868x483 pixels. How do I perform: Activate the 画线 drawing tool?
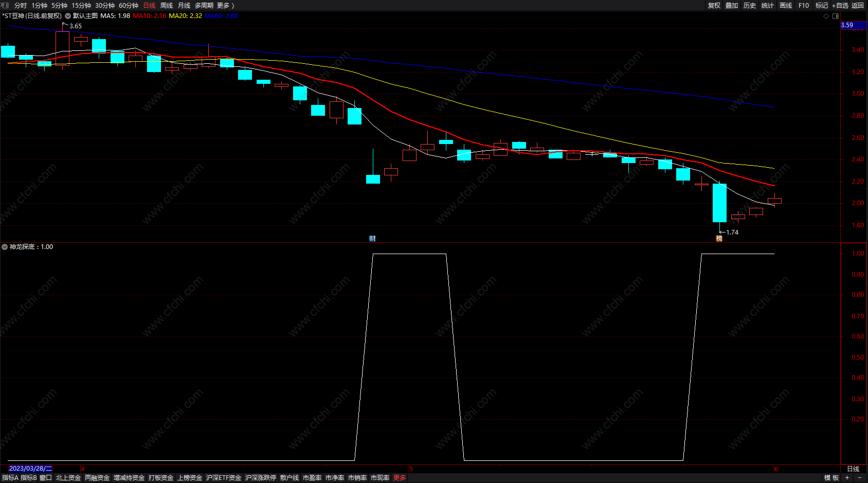[786, 6]
